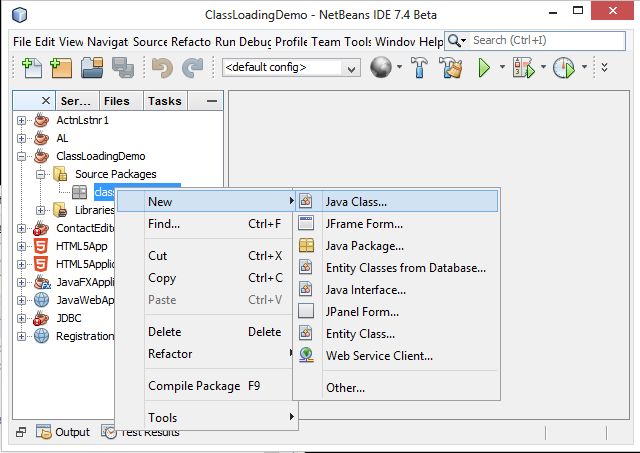Show more toolbar items chevron
Screen dimensions: 640x453
[x=604, y=67]
